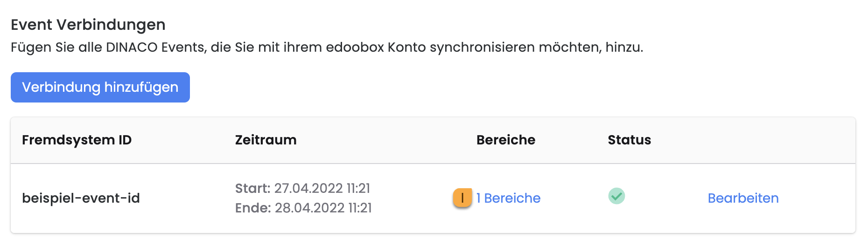Open the Bearbeiten link for beispiel-event-id
This screenshot has width=868, height=246.
[743, 198]
